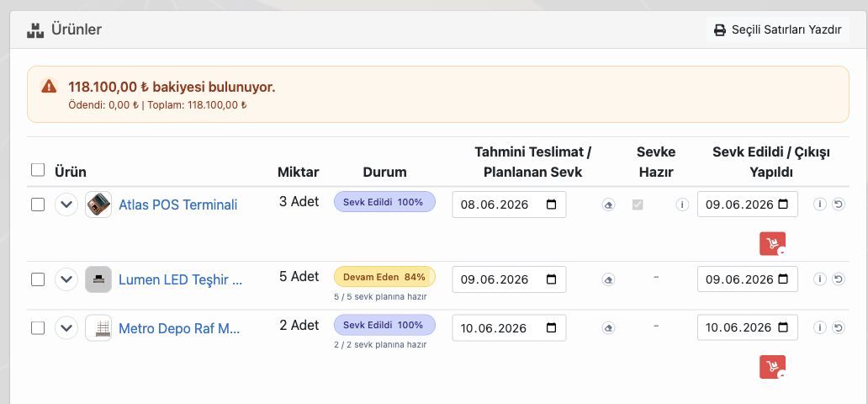Clear planned date with eraser icon, Atlas POS row
Screen dimensions: 868x404
[x=608, y=205]
